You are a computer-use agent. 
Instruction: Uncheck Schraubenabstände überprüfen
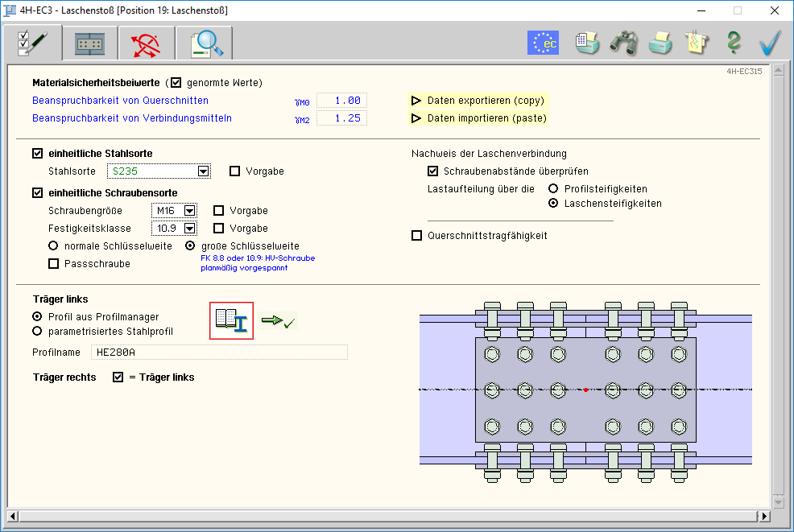(433, 171)
